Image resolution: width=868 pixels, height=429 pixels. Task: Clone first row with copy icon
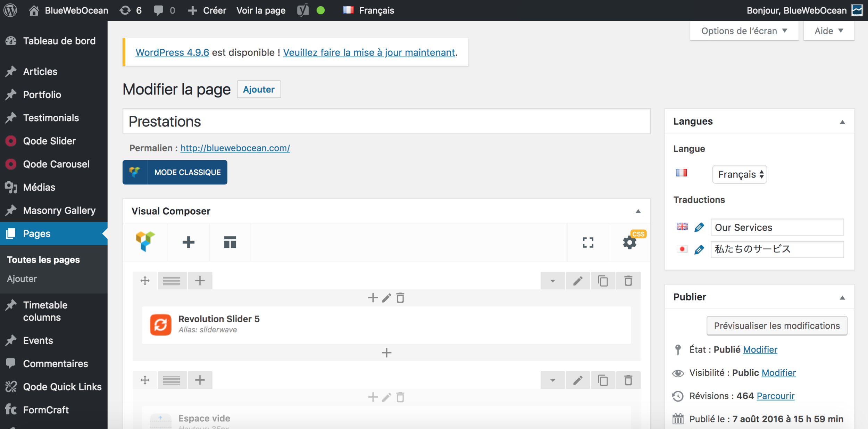pos(603,281)
